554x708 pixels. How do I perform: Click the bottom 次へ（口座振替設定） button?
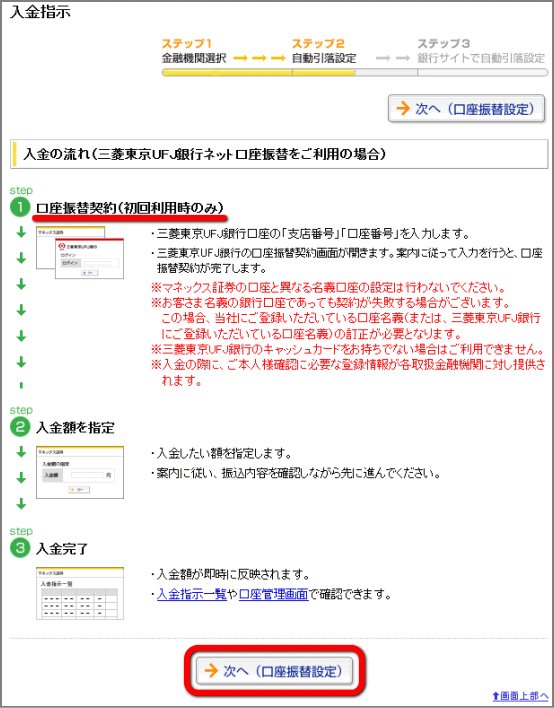[x=275, y=671]
